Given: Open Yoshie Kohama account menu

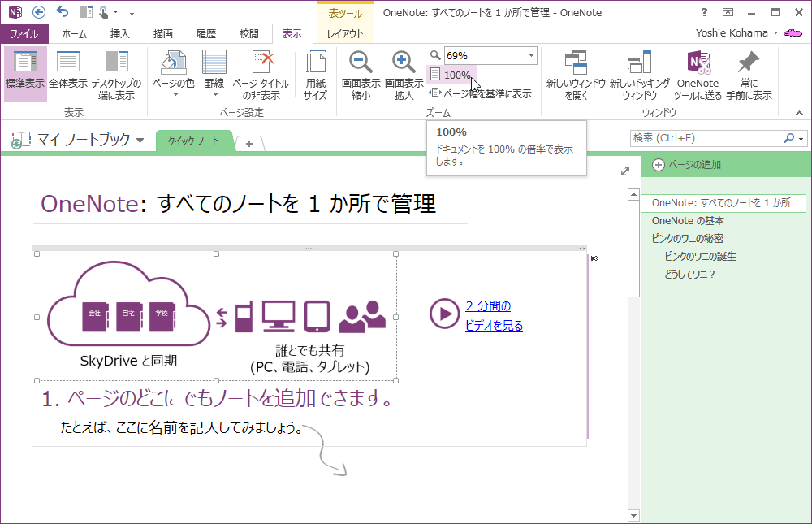Looking at the screenshot, I should [x=736, y=33].
